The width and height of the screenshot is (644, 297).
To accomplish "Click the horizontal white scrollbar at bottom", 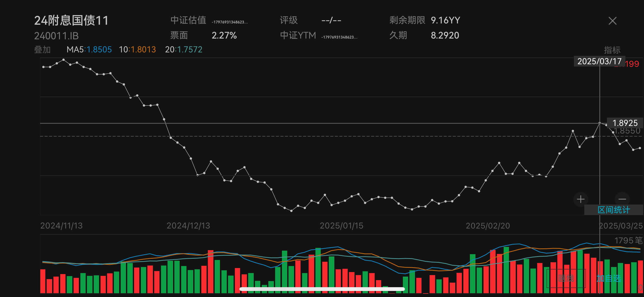I will click(x=322, y=289).
